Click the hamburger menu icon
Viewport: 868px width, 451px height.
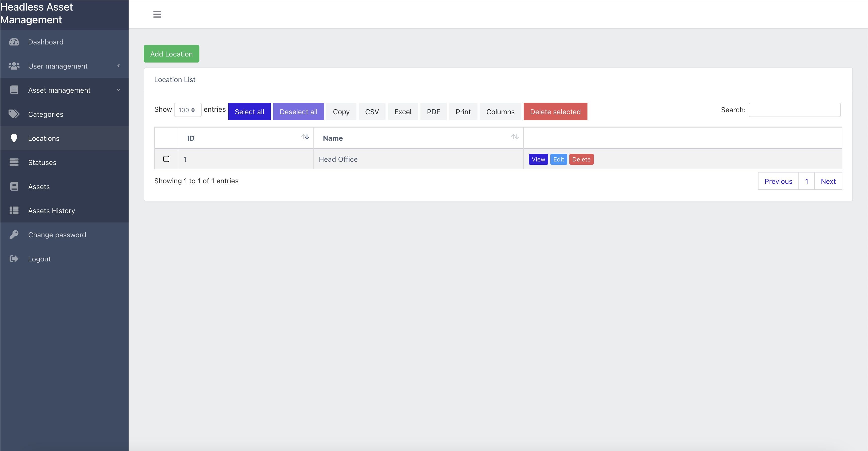(157, 14)
